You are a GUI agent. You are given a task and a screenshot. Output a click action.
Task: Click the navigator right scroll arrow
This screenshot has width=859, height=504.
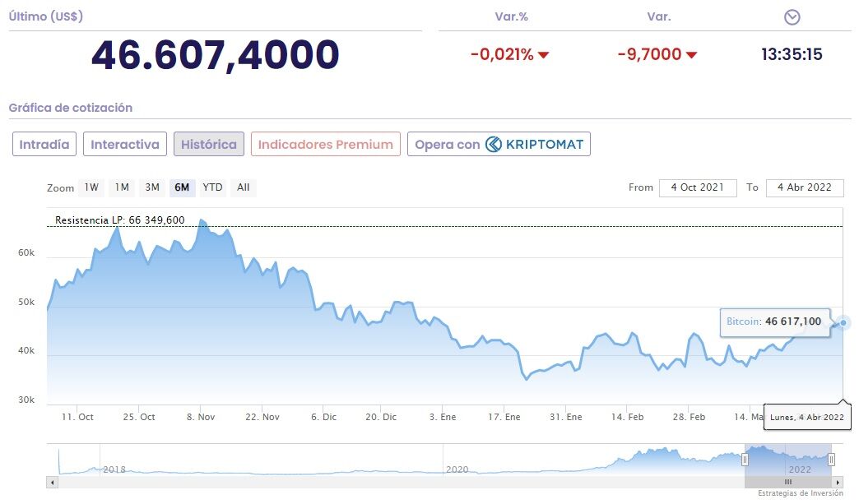[838, 483]
